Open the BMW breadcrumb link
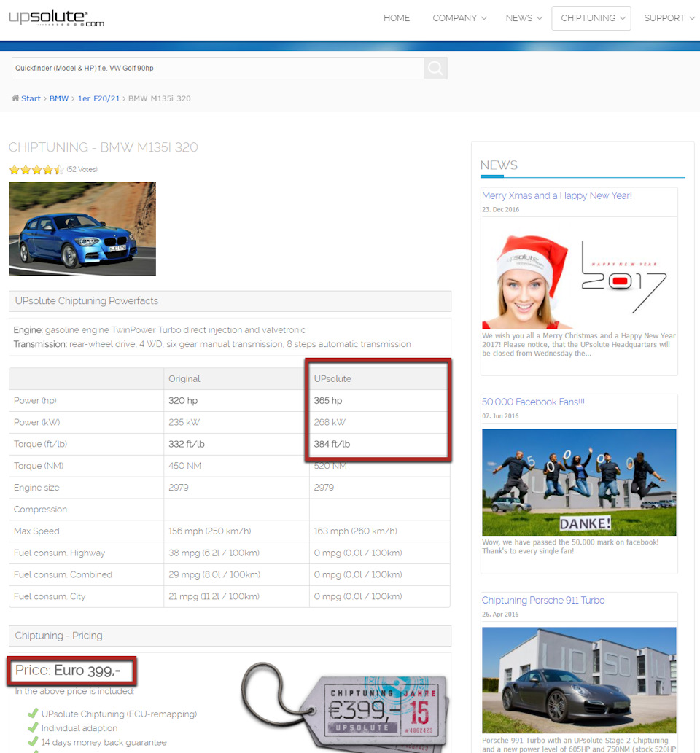 pos(59,98)
